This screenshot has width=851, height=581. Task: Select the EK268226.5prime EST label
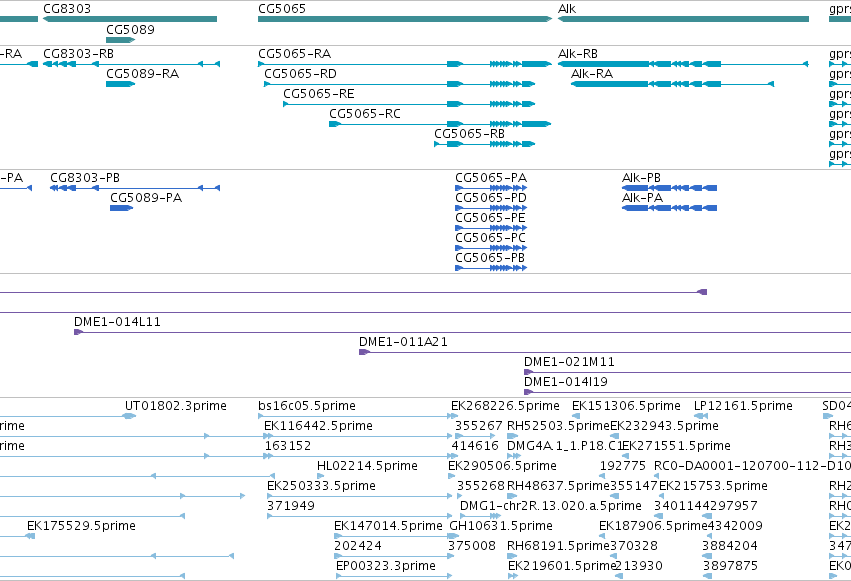[x=505, y=406]
